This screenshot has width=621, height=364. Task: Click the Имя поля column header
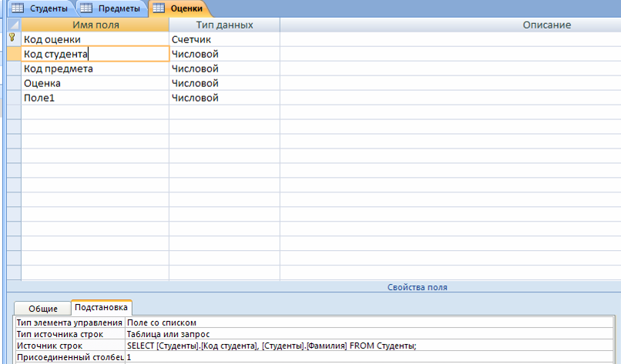point(95,25)
